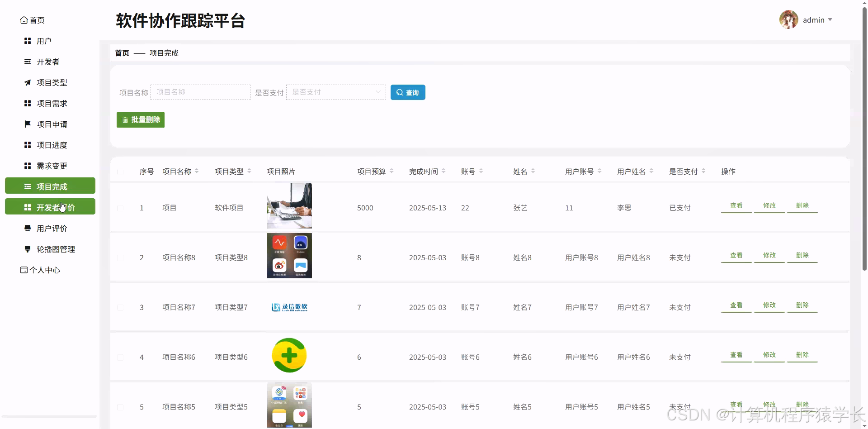Click the trash icon on 批量删除 button
The height and width of the screenshot is (429, 868).
(x=125, y=119)
